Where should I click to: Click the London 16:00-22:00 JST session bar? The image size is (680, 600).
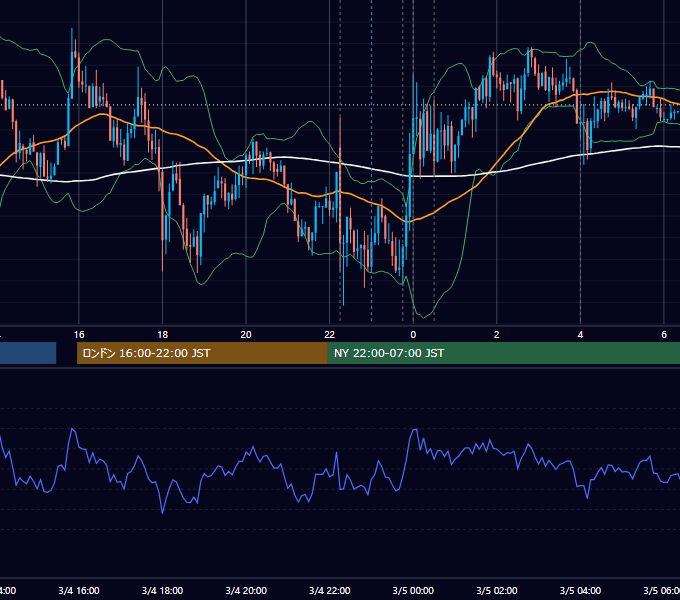202,353
